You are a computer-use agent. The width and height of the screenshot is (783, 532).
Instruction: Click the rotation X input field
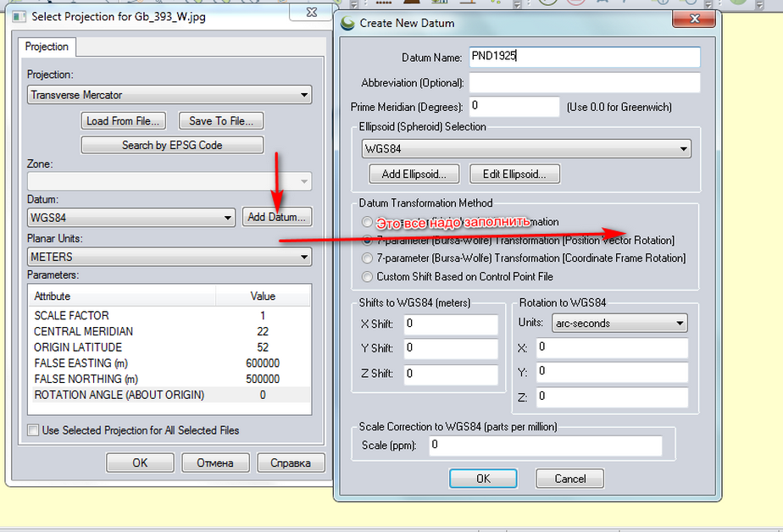point(612,347)
